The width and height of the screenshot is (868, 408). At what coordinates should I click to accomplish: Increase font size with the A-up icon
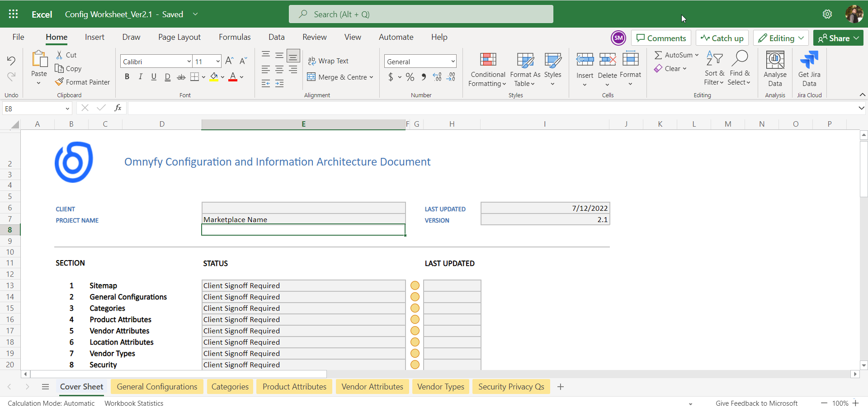click(229, 61)
